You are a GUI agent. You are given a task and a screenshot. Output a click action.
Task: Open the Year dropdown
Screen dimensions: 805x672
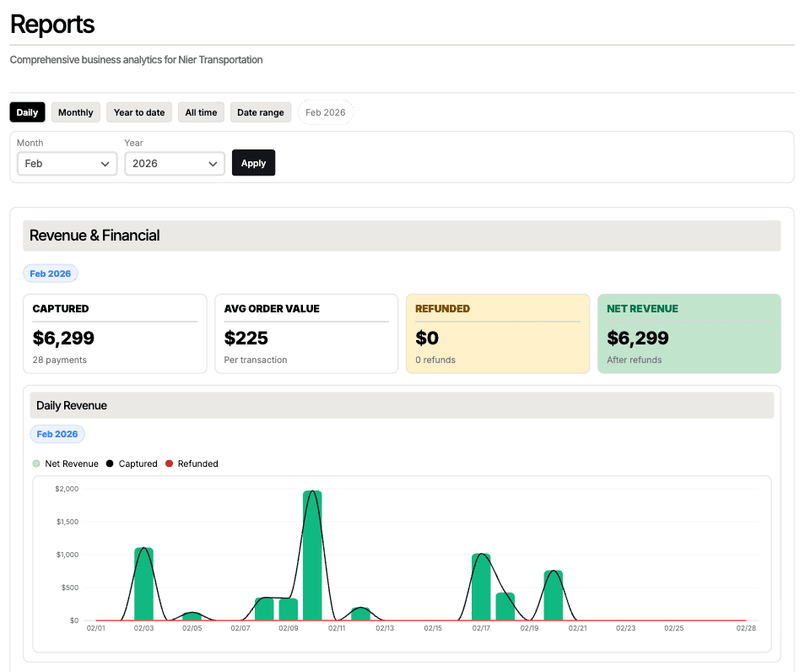(174, 163)
